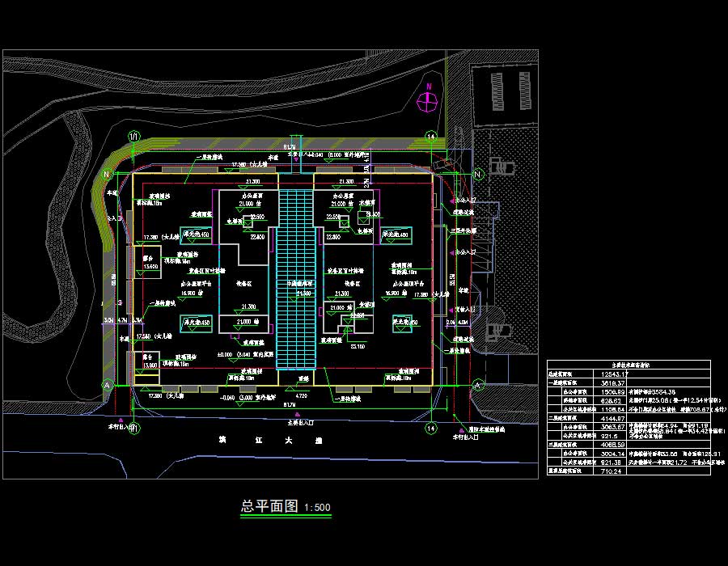
Task: Select the 13.690 elevation value
Action: tap(150, 266)
